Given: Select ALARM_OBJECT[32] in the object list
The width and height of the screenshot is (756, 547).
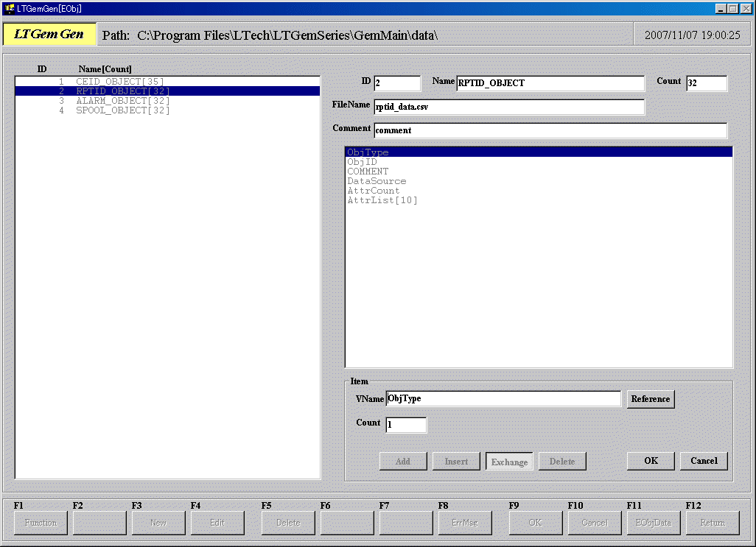Looking at the screenshot, I should coord(123,101).
